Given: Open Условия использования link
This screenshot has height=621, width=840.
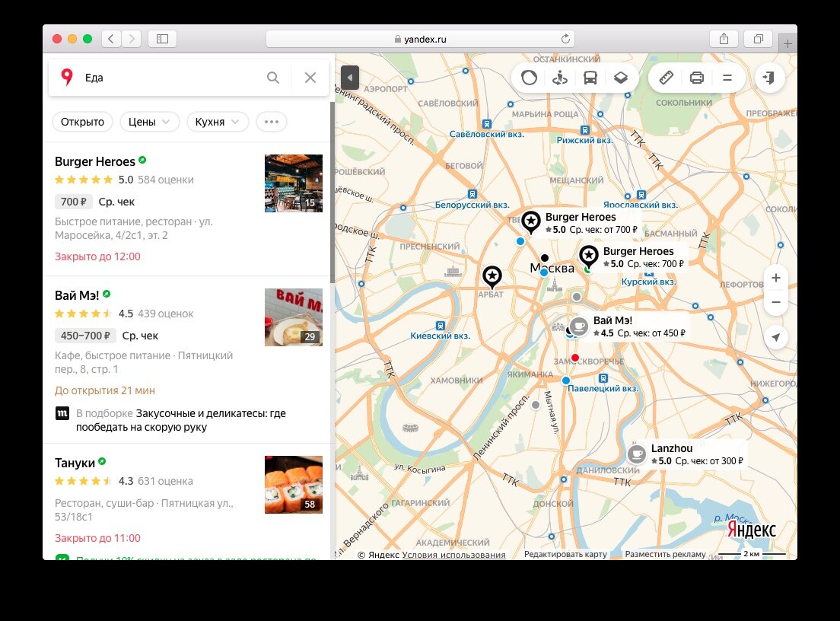Looking at the screenshot, I should click(453, 555).
